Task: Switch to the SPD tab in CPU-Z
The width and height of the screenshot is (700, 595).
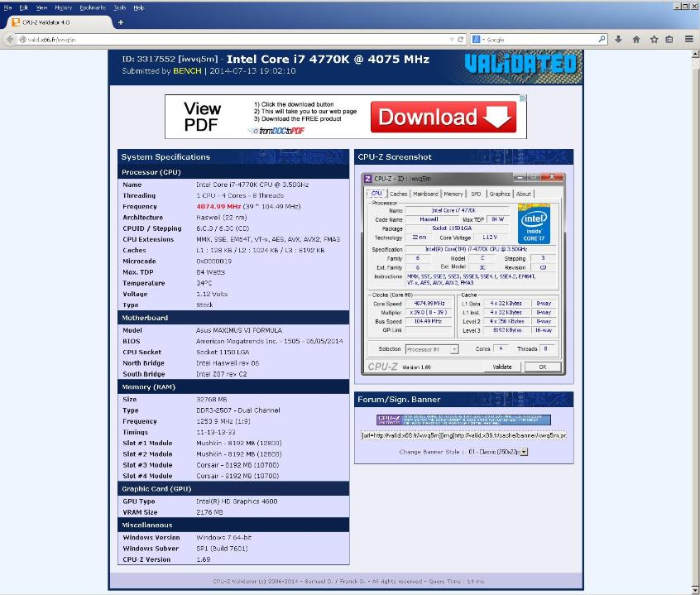Action: pyautogui.click(x=476, y=194)
